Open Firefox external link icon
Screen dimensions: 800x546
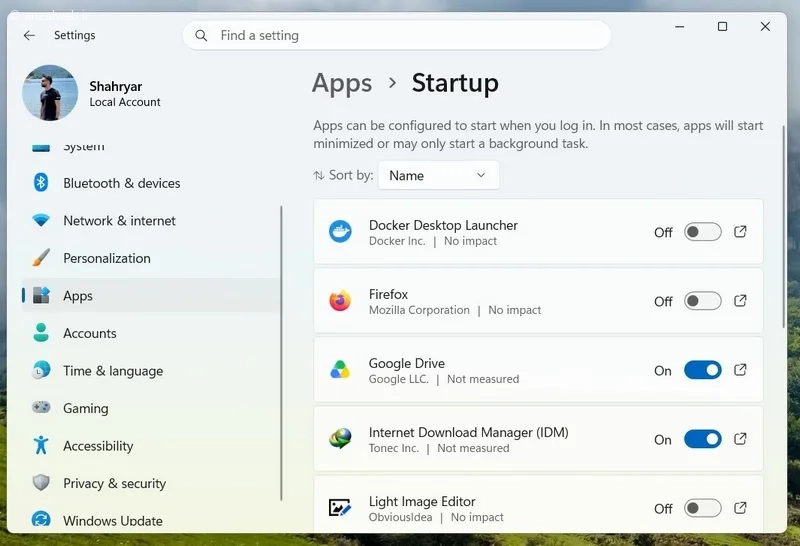pos(740,301)
